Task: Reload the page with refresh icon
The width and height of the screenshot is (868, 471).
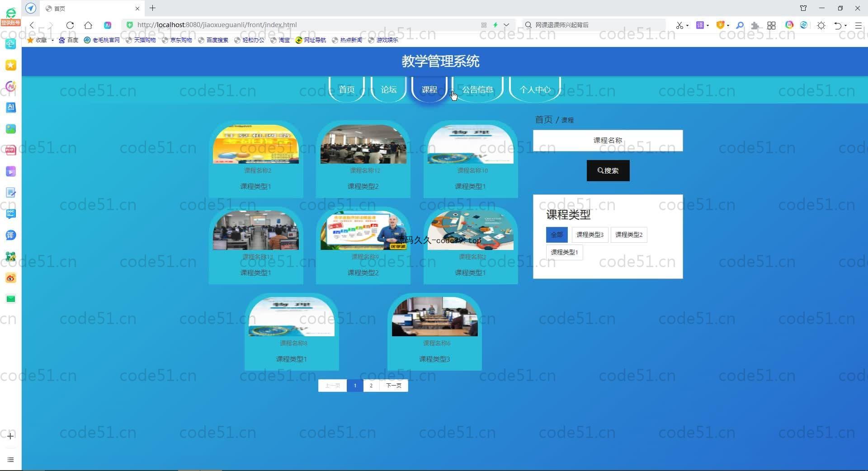Action: click(70, 25)
